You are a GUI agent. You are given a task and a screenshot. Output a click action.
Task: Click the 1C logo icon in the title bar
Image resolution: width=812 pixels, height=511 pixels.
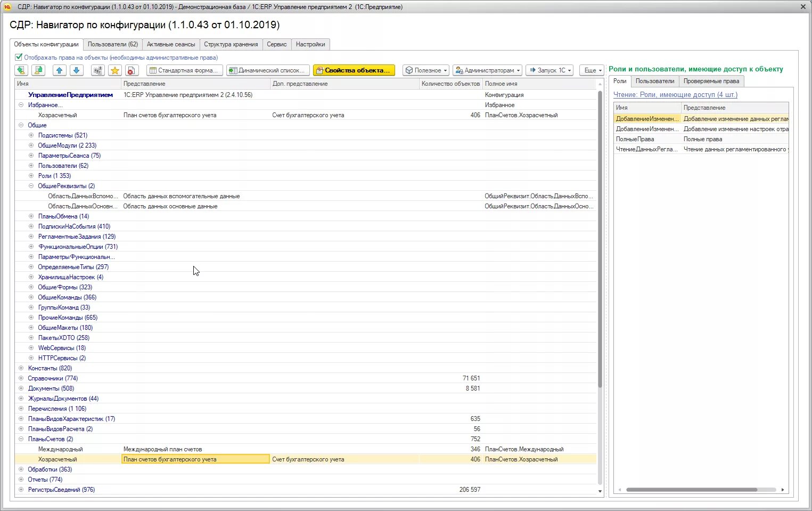point(7,7)
